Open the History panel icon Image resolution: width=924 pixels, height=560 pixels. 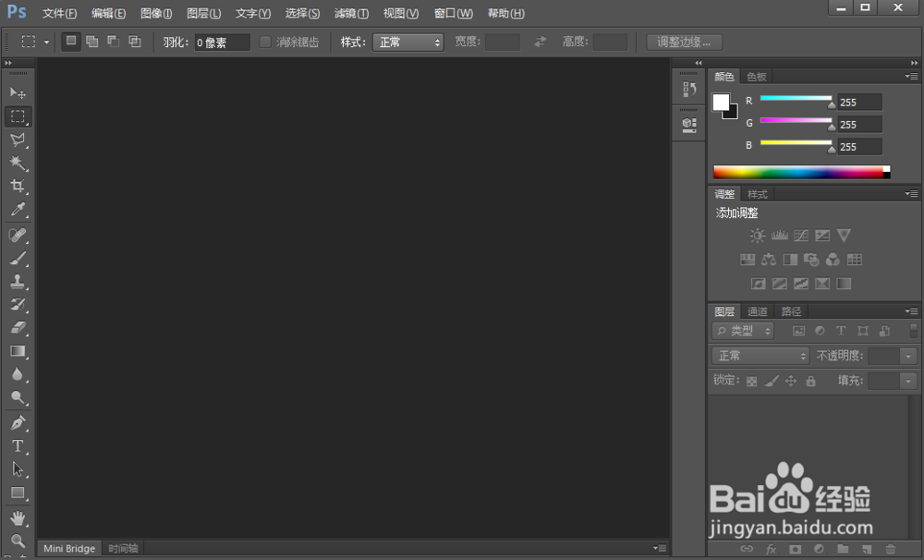(x=689, y=89)
